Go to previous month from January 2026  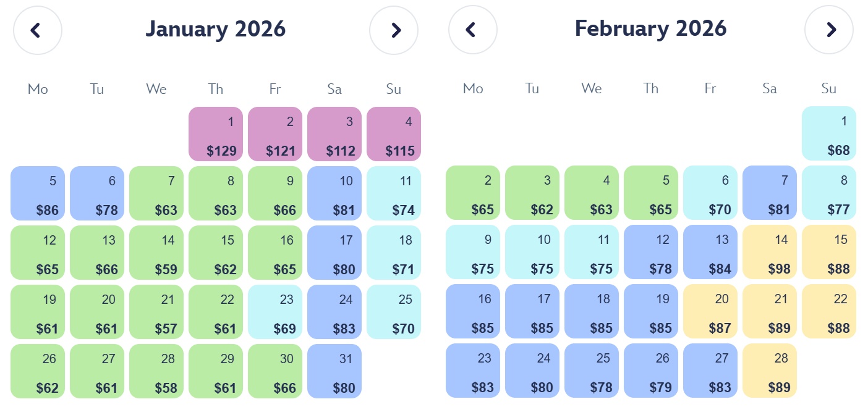pos(37,30)
